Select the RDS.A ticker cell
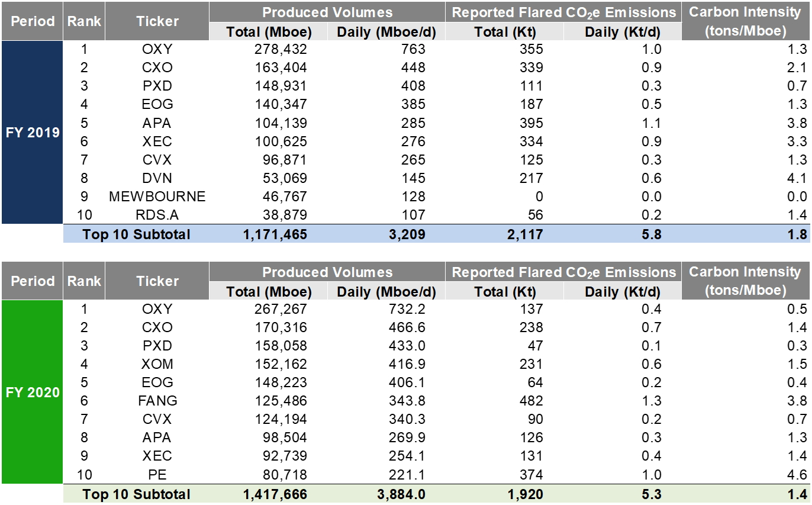This screenshot has width=812, height=505. coord(157,215)
